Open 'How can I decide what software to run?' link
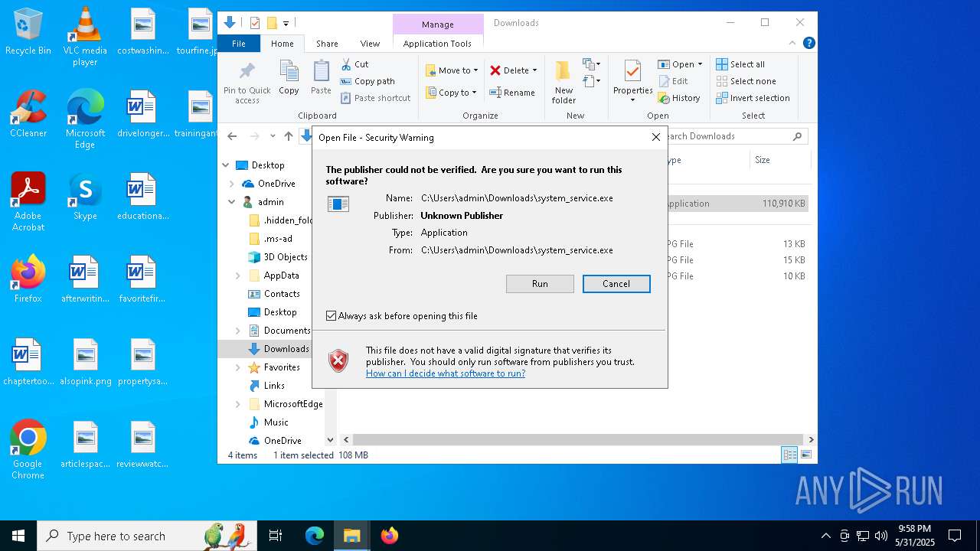This screenshot has height=551, width=980. (x=446, y=373)
